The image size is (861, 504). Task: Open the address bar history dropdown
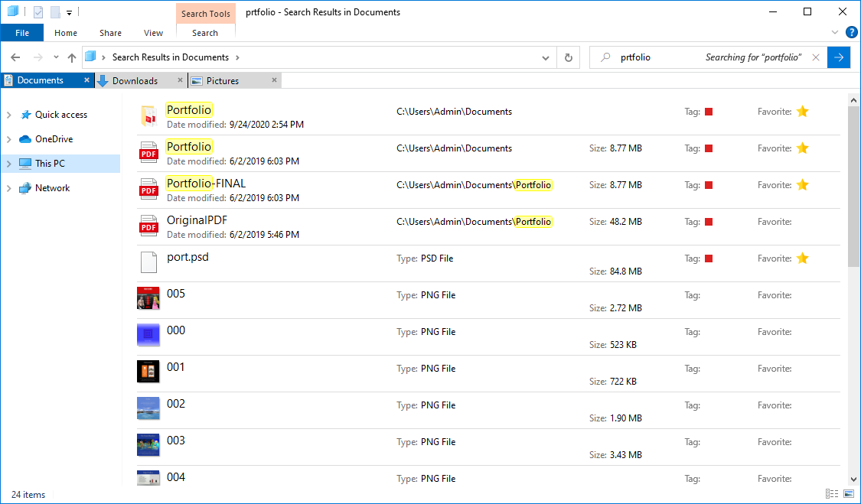click(x=546, y=57)
